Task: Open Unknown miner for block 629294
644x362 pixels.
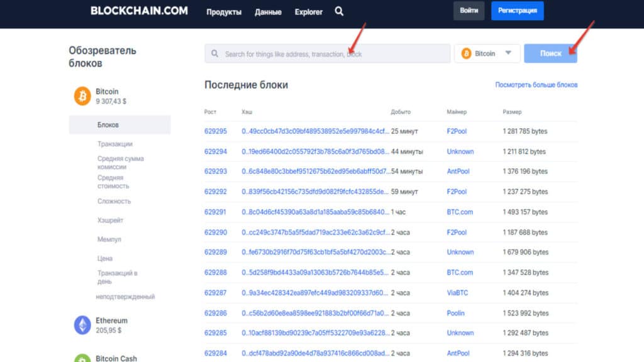Action: [x=460, y=151]
